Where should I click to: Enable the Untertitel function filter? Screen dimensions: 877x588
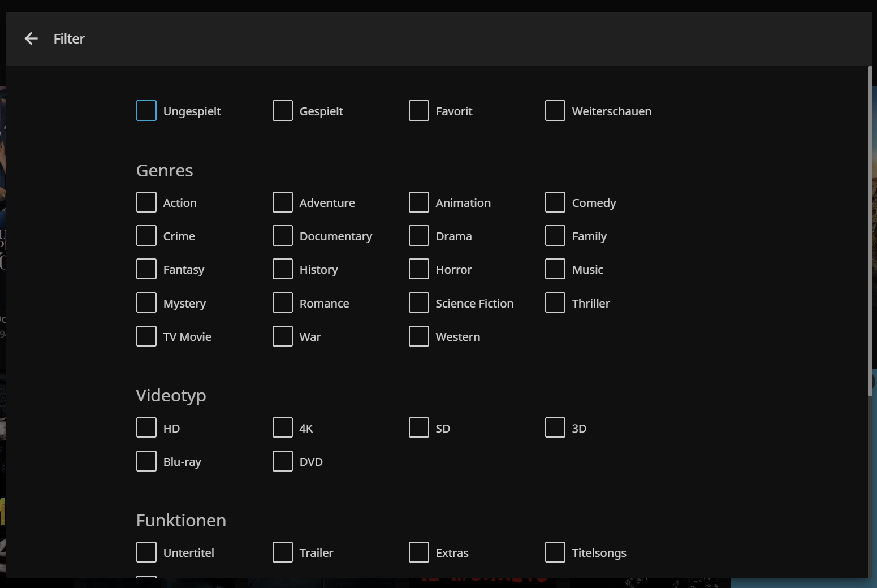pos(146,552)
